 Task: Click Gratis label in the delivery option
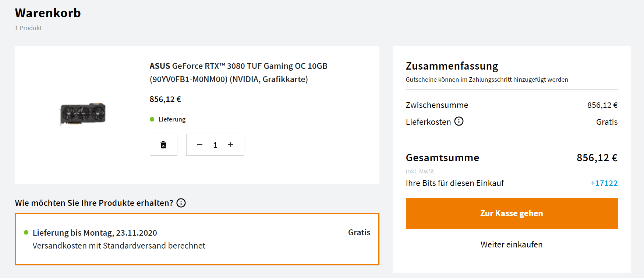pyautogui.click(x=359, y=232)
